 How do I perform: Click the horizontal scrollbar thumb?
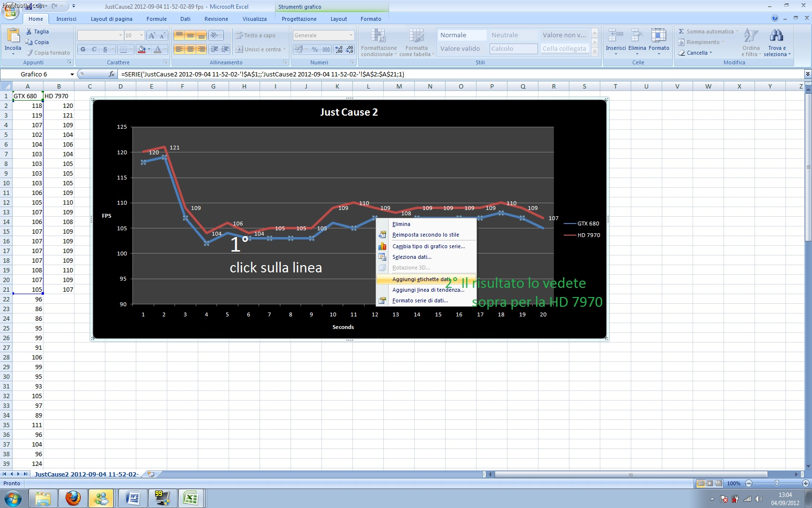coord(631,475)
